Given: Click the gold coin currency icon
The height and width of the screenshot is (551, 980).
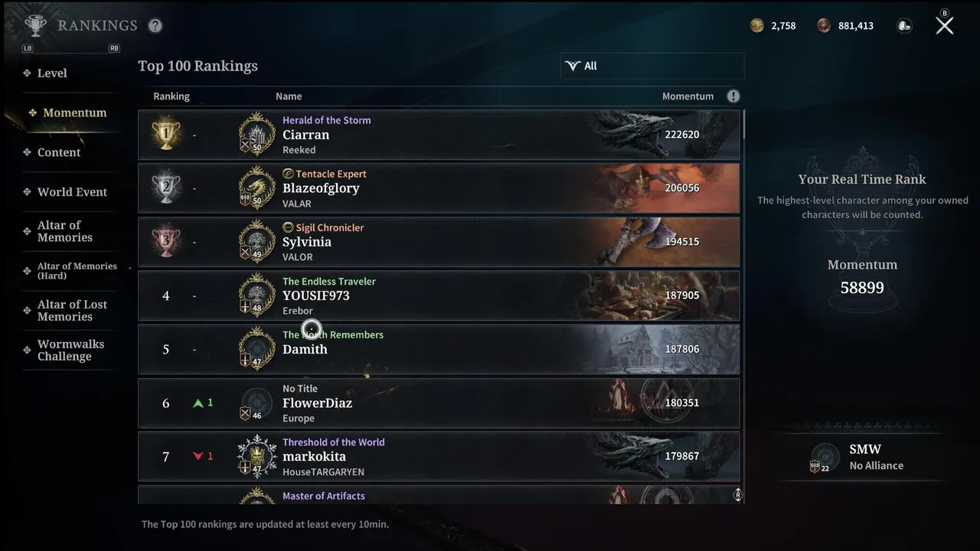Looking at the screenshot, I should pyautogui.click(x=757, y=25).
